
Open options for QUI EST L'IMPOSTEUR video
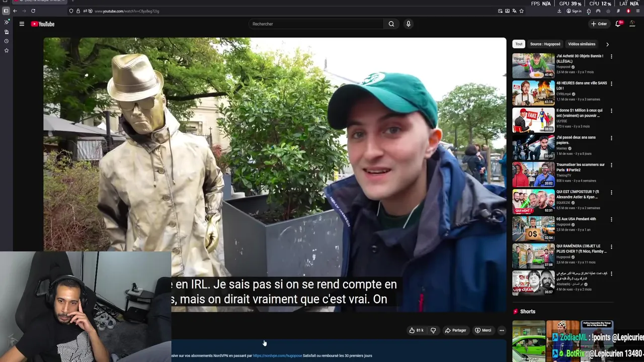(x=611, y=192)
